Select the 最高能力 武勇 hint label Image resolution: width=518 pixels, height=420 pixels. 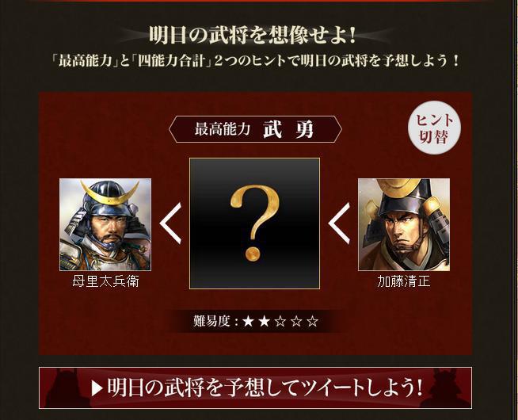point(255,129)
